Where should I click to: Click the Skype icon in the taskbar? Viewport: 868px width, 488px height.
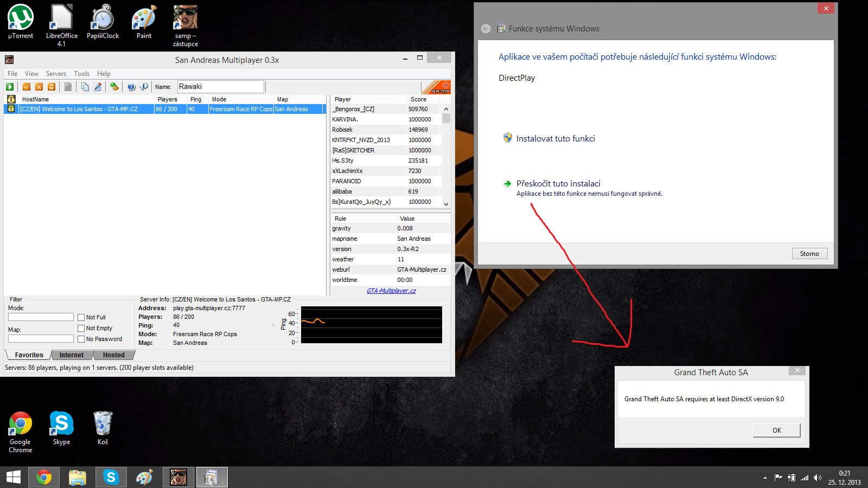tap(111, 477)
